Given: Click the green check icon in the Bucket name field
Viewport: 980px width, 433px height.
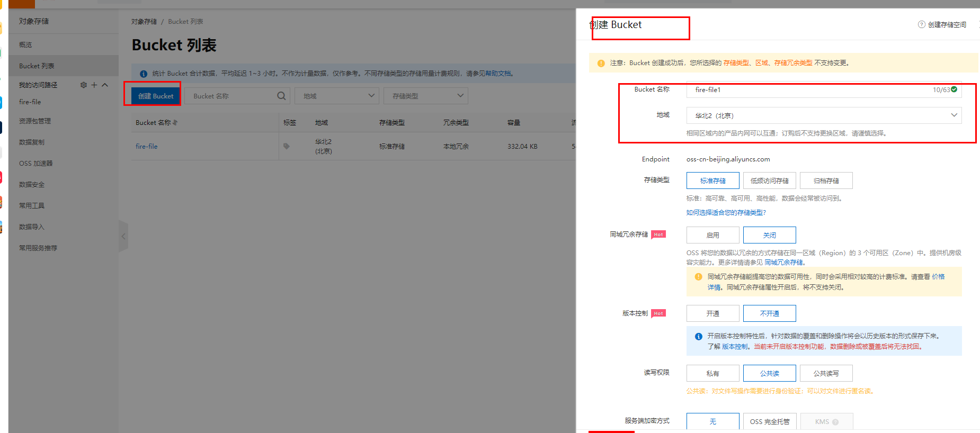Looking at the screenshot, I should tap(954, 89).
